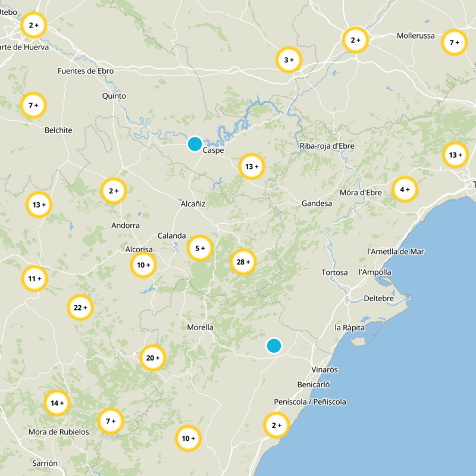Expand the 3+ cluster marker
The width and height of the screenshot is (476, 476).
click(289, 60)
